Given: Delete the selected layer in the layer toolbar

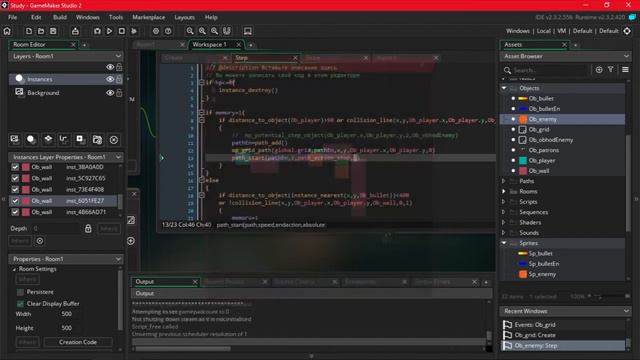Looking at the screenshot, I should pos(114,140).
